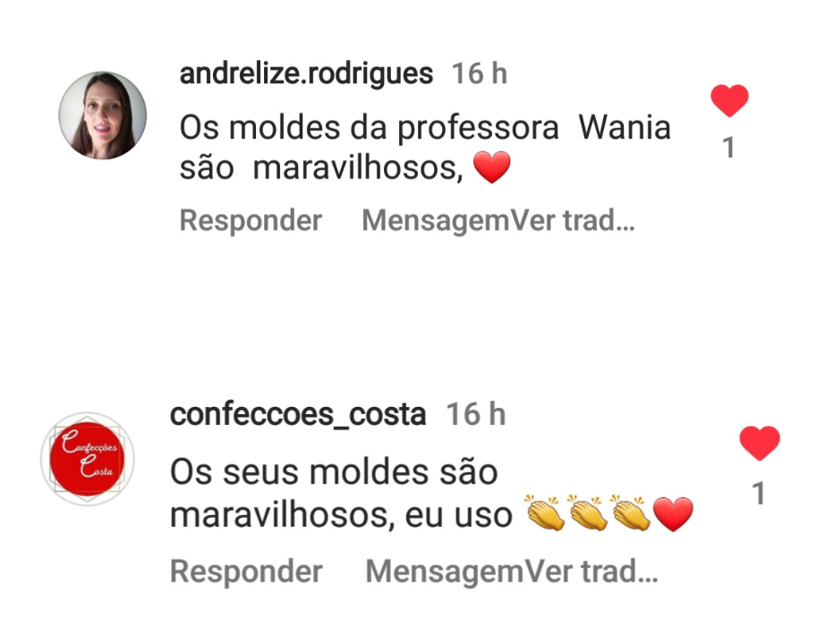Unlike the comment by andrelize.rodrigues
Screen dimensions: 834x644
tap(729, 100)
